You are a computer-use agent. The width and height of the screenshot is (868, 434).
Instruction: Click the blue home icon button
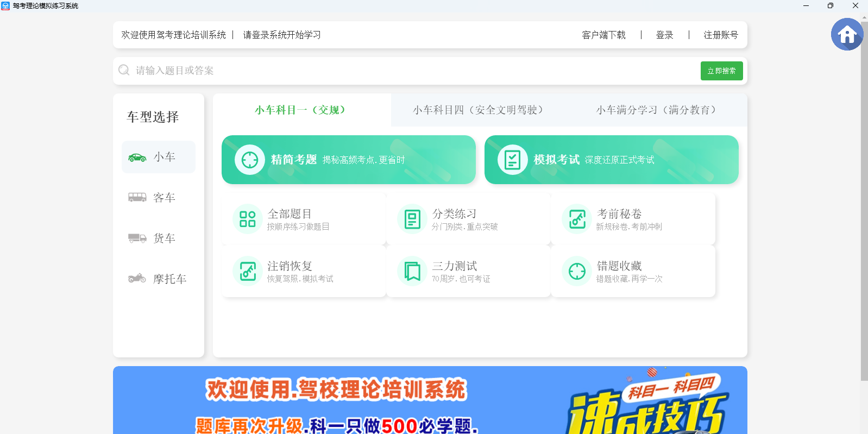pyautogui.click(x=846, y=34)
